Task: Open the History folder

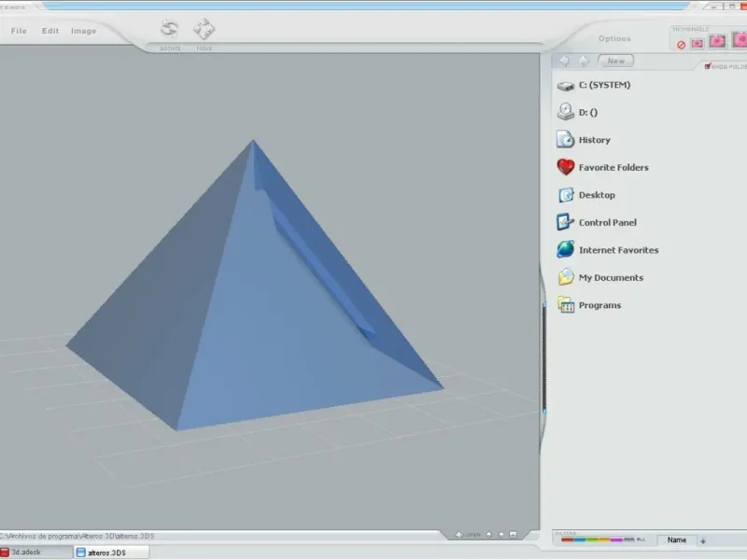Action: pyautogui.click(x=584, y=140)
